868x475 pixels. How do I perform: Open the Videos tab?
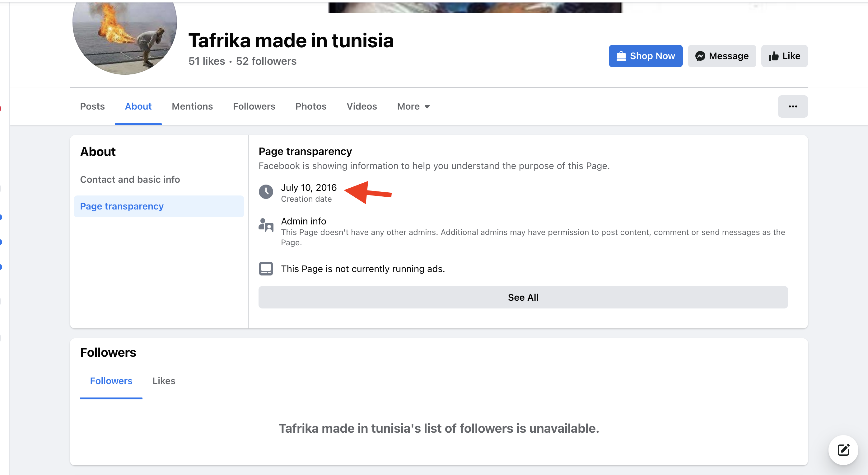pyautogui.click(x=362, y=106)
